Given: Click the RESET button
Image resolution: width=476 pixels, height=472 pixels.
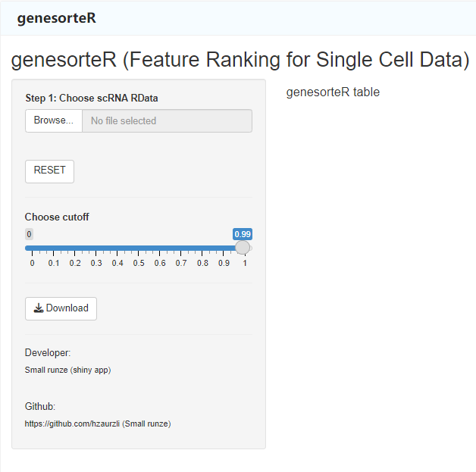Looking at the screenshot, I should [x=49, y=171].
